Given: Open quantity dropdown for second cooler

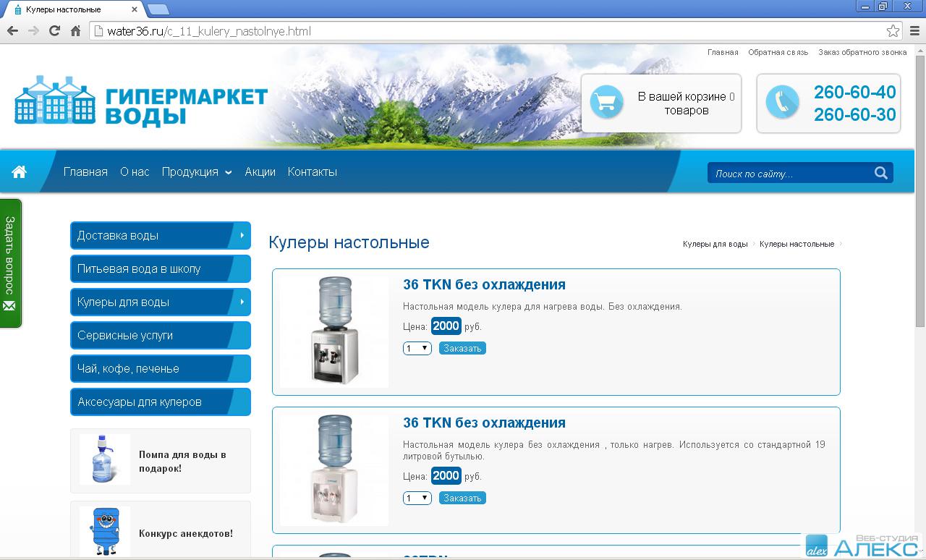Looking at the screenshot, I should pos(417,499).
